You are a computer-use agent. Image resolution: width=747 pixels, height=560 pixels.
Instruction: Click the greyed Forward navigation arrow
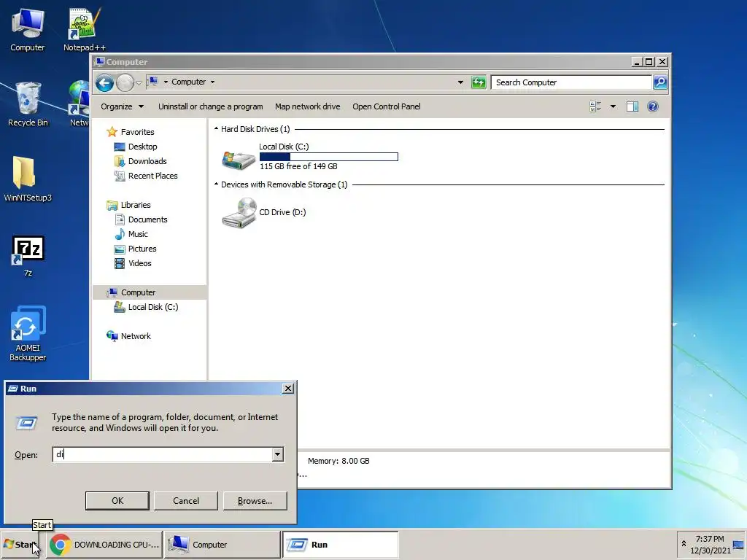click(x=125, y=83)
